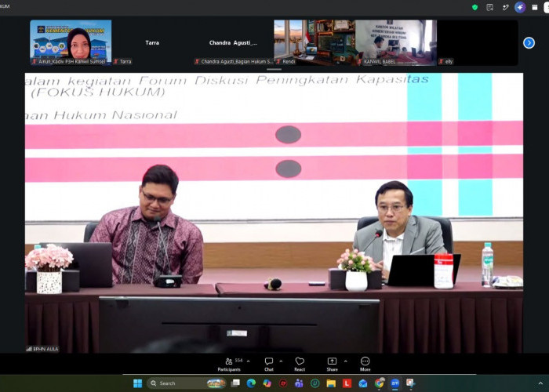Click the centered "Chandra Agusti_..." name tile

(233, 42)
